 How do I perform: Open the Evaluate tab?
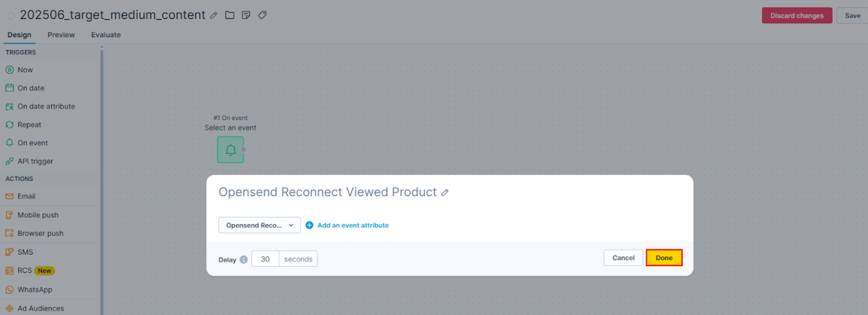106,35
